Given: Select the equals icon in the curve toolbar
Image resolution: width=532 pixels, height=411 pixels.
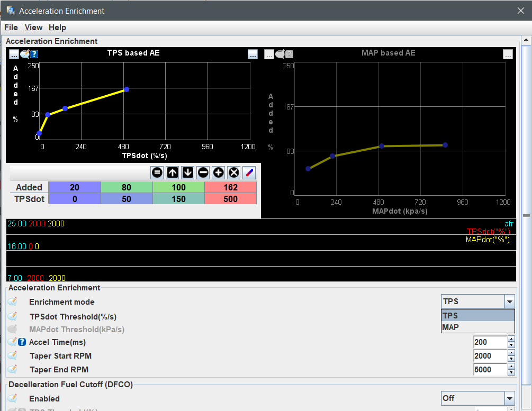Looking at the screenshot, I should (x=156, y=172).
